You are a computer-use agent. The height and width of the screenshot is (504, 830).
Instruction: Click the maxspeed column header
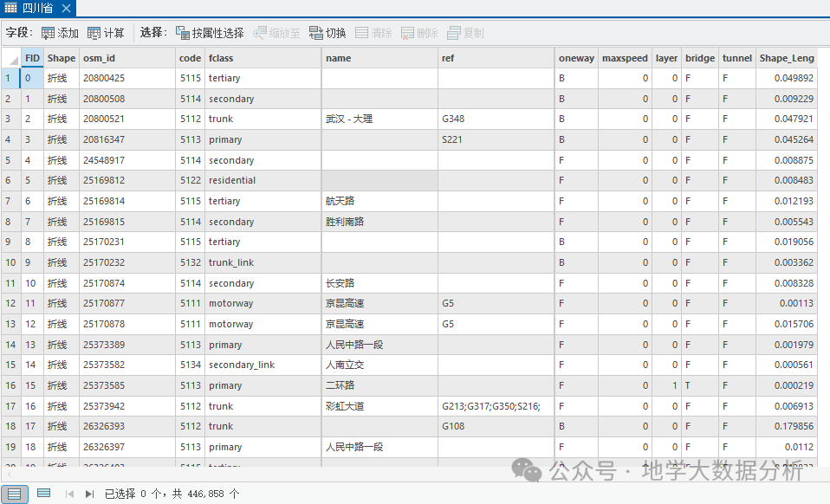click(x=625, y=58)
